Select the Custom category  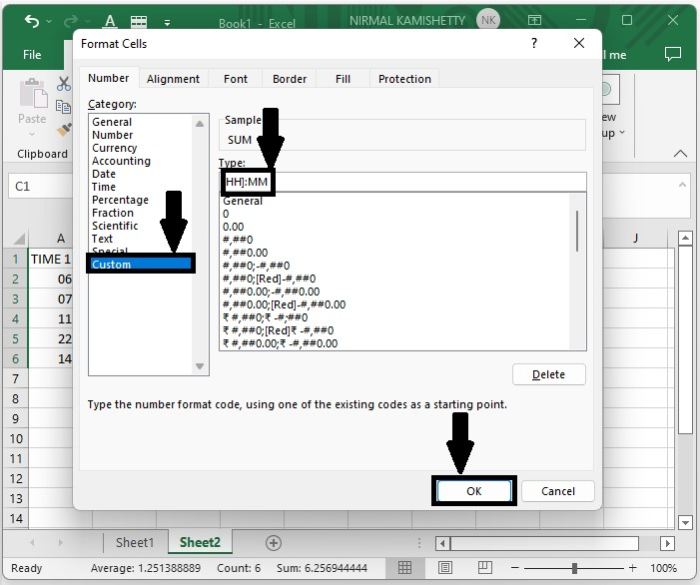(141, 264)
